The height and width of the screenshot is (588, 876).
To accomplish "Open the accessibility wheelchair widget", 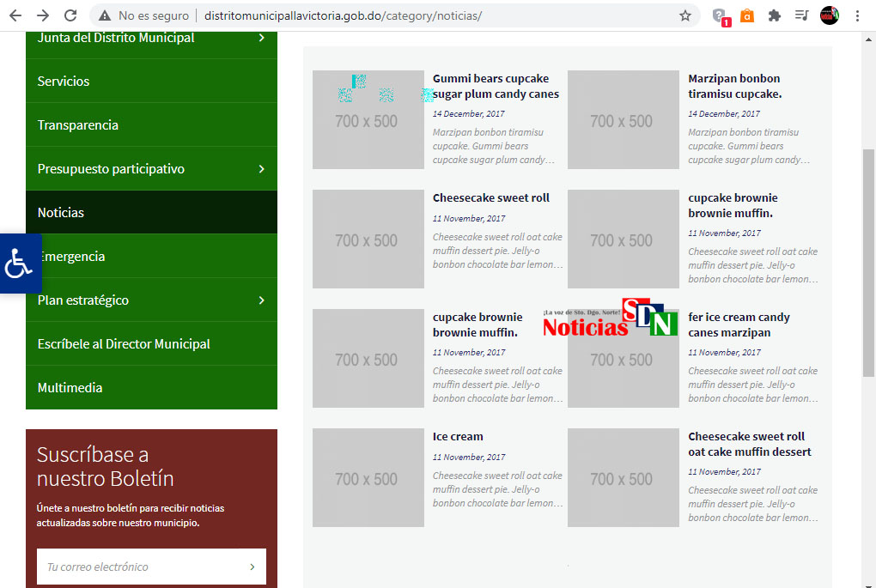I will tap(19, 264).
